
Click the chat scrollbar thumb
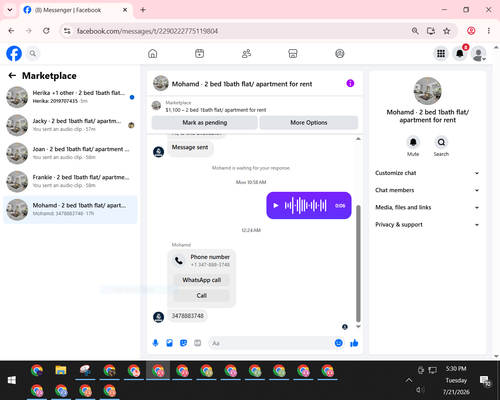click(358, 263)
